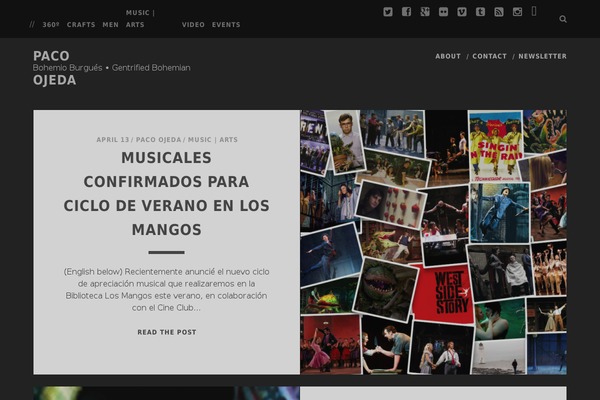Open the Instagram social icon

point(517,12)
